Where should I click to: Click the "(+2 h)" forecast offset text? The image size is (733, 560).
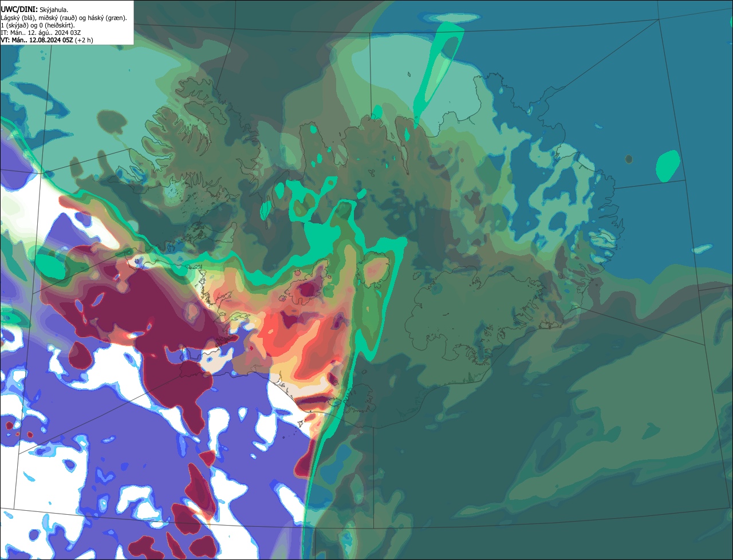pyautogui.click(x=84, y=40)
